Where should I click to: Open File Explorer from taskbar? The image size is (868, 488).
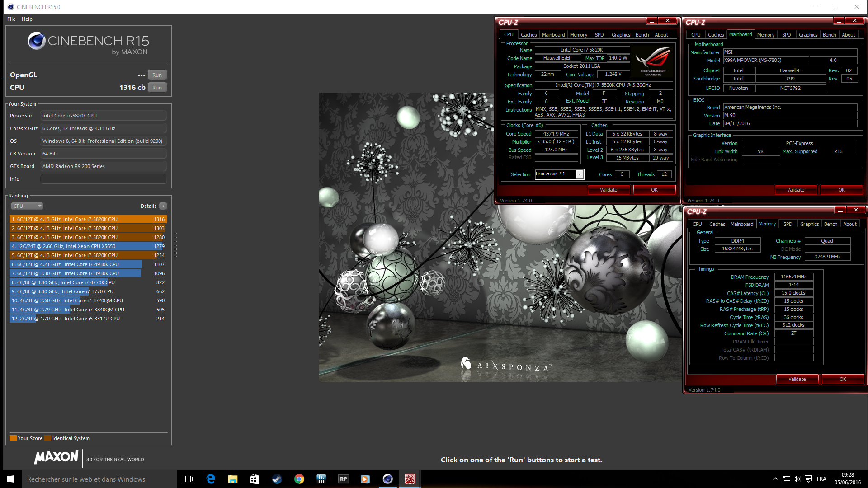pos(233,479)
